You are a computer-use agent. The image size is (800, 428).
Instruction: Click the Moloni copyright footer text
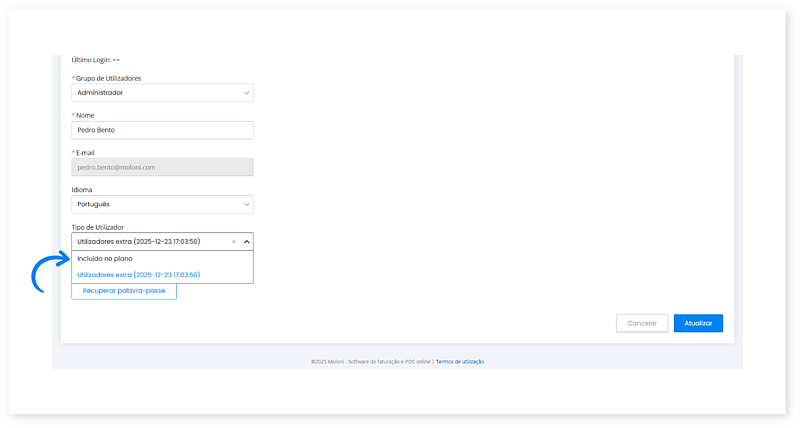pos(370,362)
